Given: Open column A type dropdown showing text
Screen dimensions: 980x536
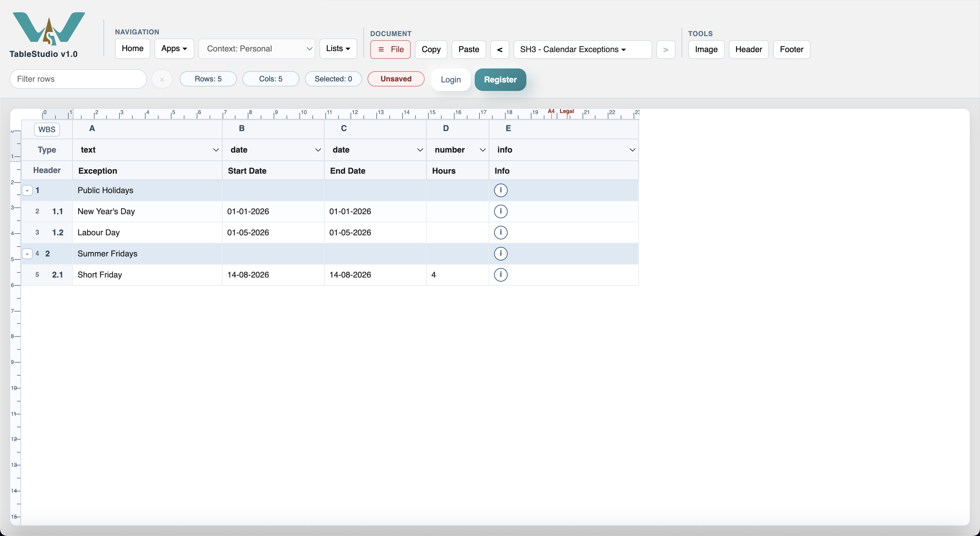Looking at the screenshot, I should [148, 150].
